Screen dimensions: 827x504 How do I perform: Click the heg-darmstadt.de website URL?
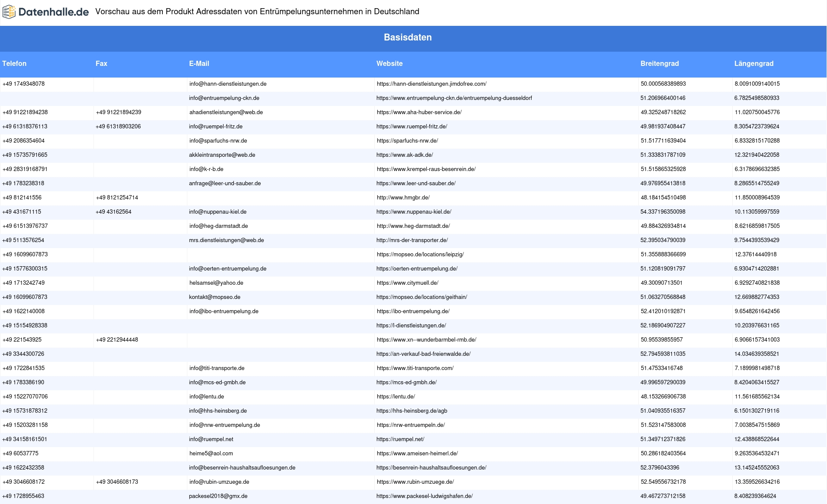(413, 226)
